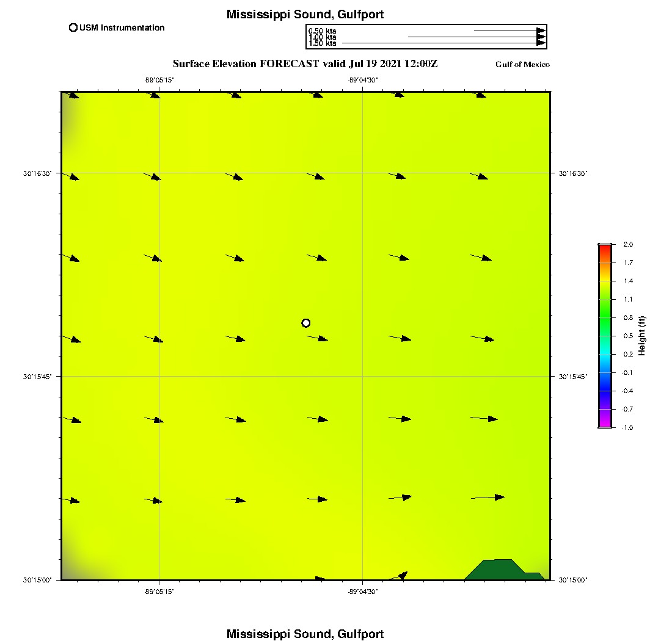672x641 pixels.
Task: Click the USM Instrumentation marker on the map
Action: tap(306, 323)
